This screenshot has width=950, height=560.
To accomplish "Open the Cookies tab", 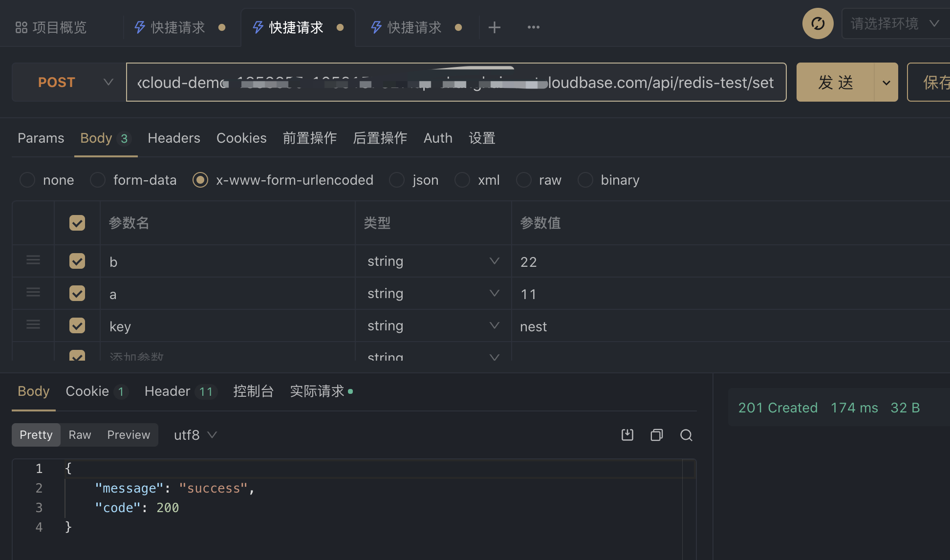I will click(x=241, y=138).
